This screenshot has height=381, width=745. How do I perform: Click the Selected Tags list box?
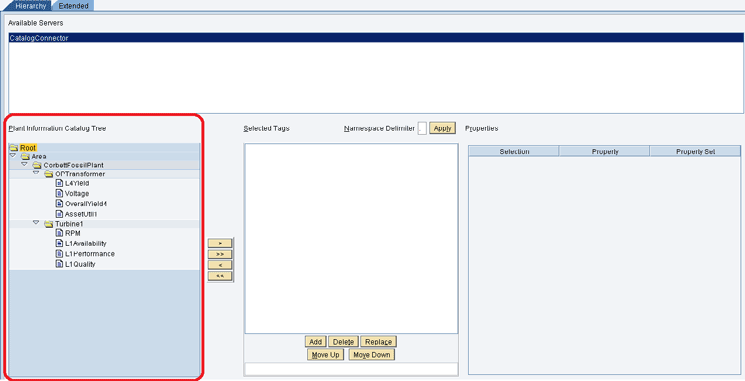tap(351, 238)
